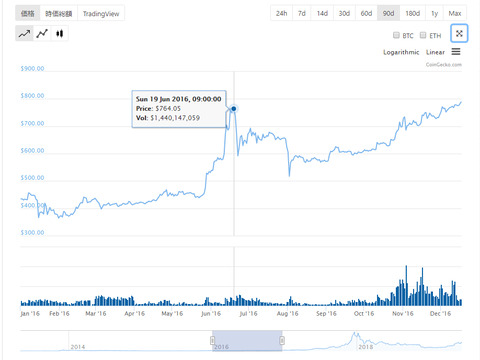Click the Sep '16 date label
This screenshot has width=480, height=360.
[x=326, y=313]
